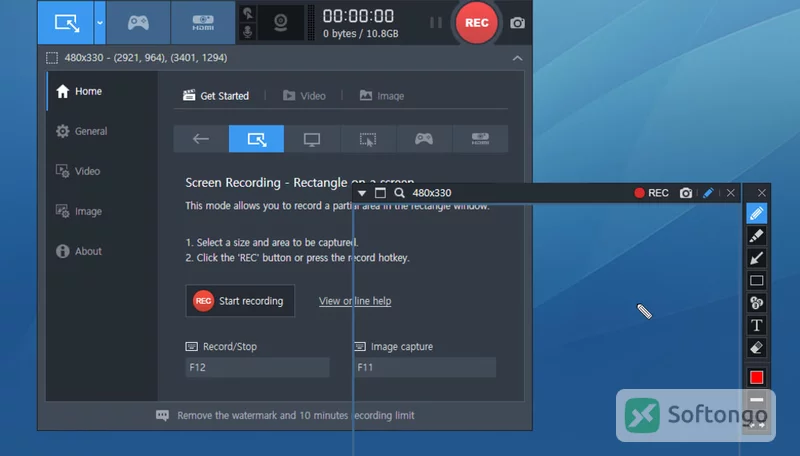Click the 480x330 size label
This screenshot has height=456, width=800.
point(432,193)
